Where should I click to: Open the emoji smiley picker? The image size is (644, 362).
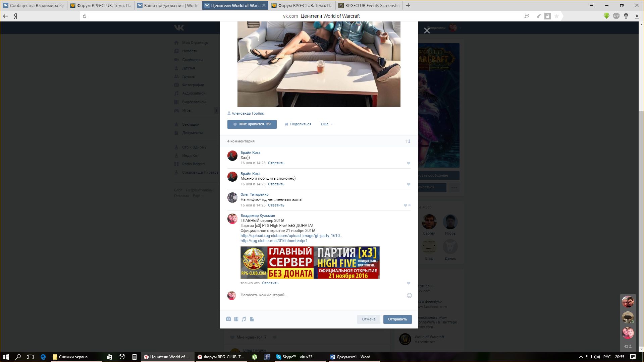(409, 295)
